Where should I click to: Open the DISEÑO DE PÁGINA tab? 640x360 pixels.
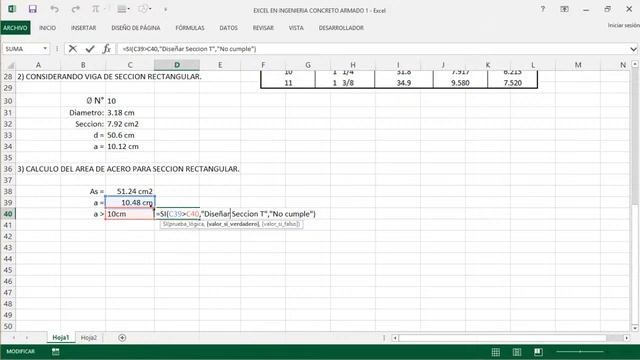(x=136, y=28)
